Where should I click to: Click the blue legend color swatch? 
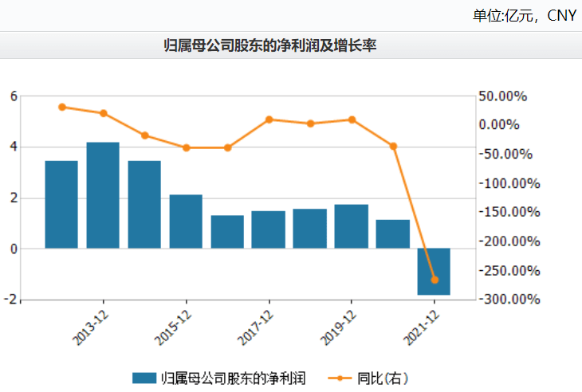point(144,378)
